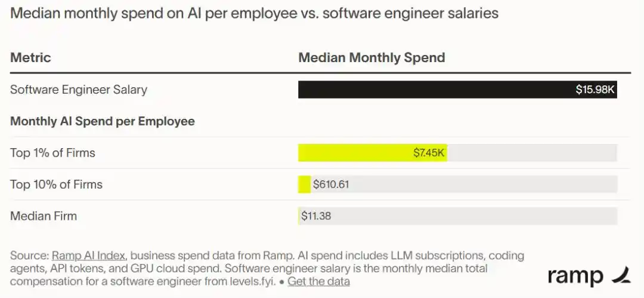
Task: Click the Top 10% of Firms row label
Action: point(56,185)
